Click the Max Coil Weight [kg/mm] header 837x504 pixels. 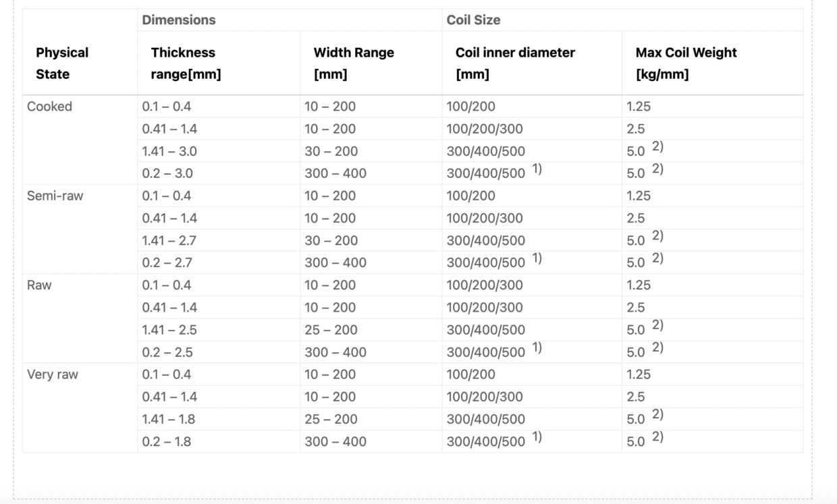pos(686,63)
